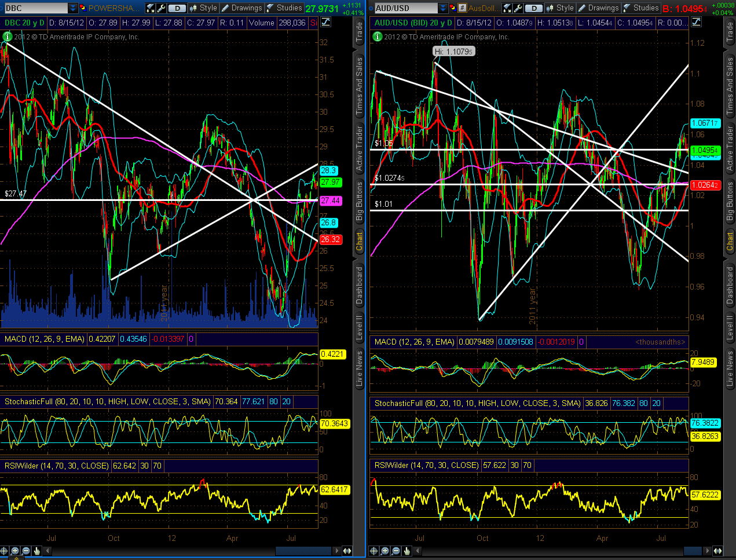
Task: Click the MACD study label on AUD/USD chart
Action: click(415, 342)
